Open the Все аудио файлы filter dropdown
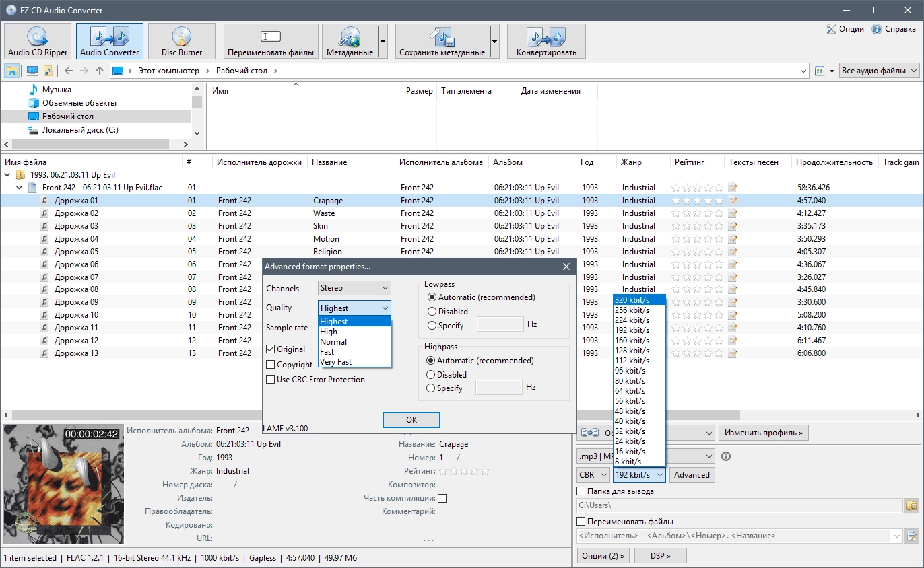 879,71
